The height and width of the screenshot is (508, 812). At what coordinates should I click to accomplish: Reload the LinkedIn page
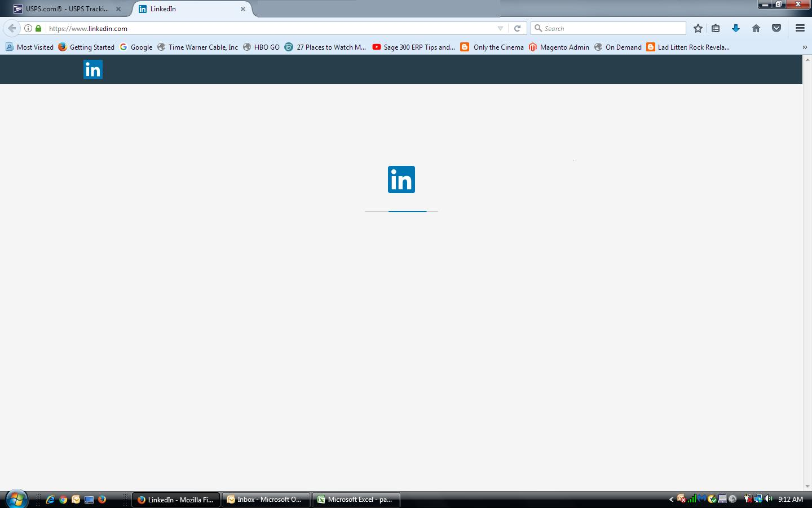[517, 28]
